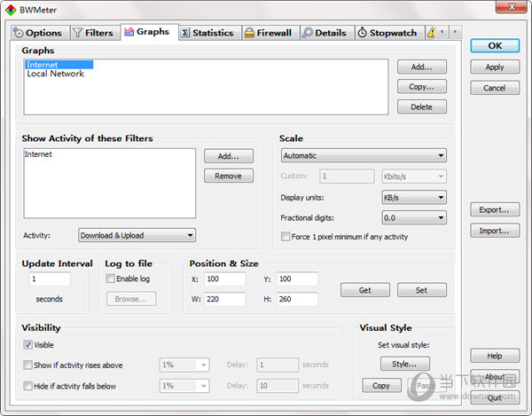Viewport: 532px width, 416px height.
Task: Select Internet in the Graphs list
Action: [x=59, y=65]
